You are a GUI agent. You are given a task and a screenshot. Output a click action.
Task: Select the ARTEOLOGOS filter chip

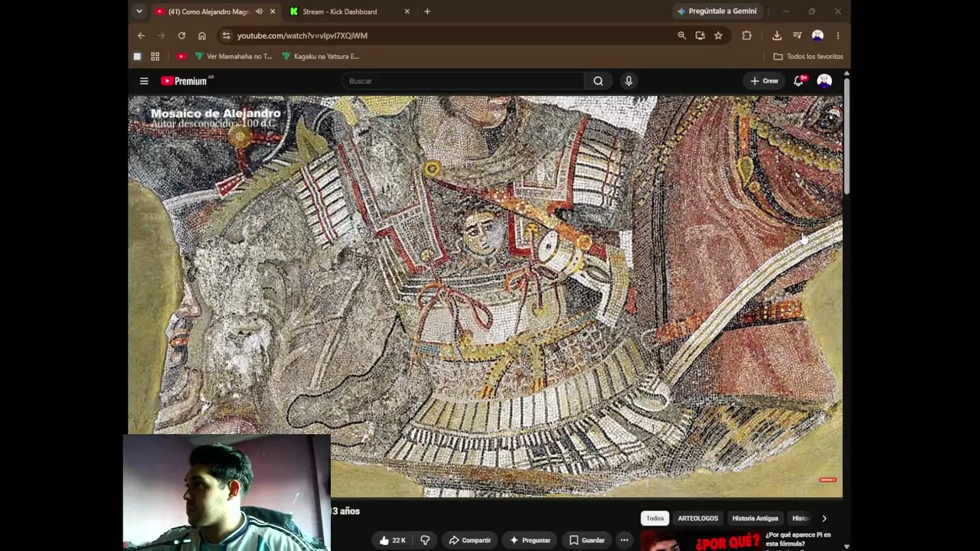(697, 518)
